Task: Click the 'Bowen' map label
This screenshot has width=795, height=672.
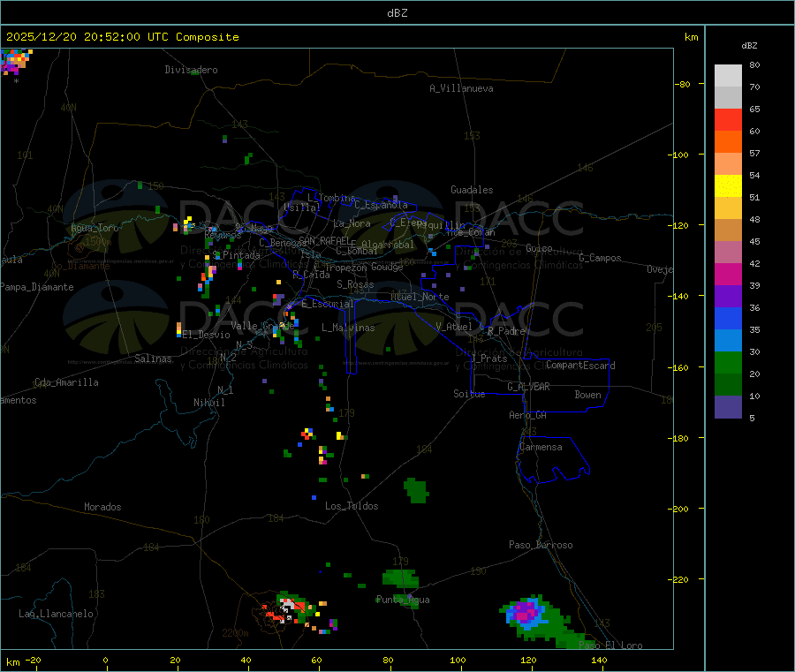Action: pos(587,395)
